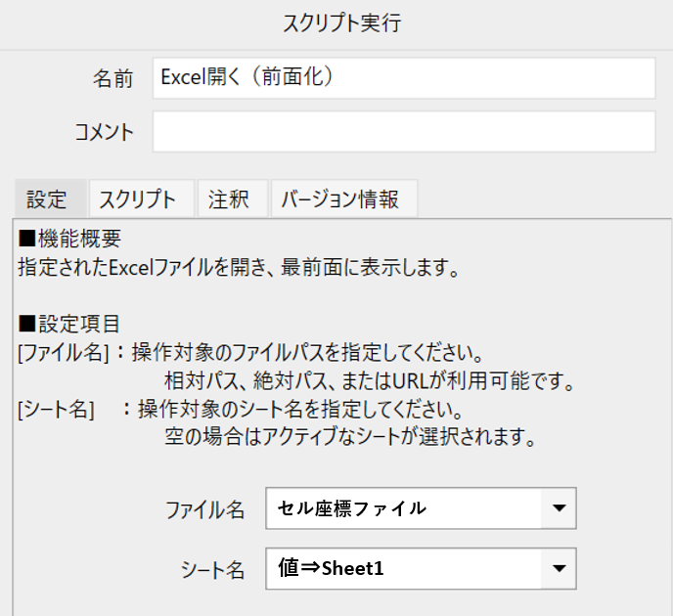This screenshot has width=673, height=616.
Task: Click the 相対パス、絶対パス、またはURL line
Action: point(369,380)
